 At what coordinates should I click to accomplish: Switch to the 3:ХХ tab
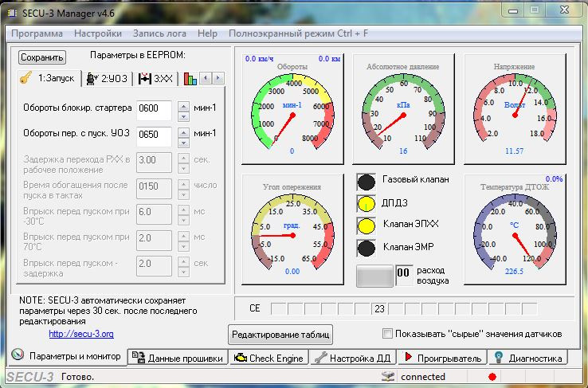click(x=155, y=79)
